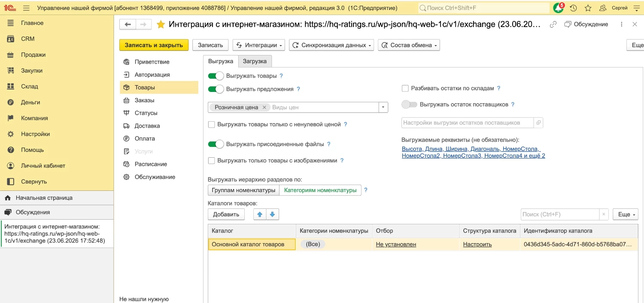Viewport: 644px width, 303px height.
Task: Open the Настроить catalog structure link
Action: (477, 244)
